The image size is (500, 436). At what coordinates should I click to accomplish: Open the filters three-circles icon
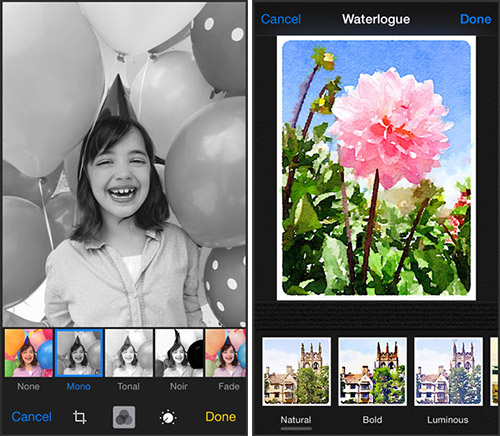124,417
